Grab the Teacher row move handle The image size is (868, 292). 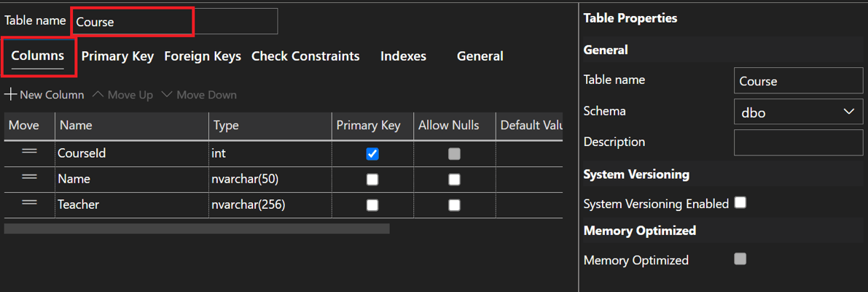[29, 203]
